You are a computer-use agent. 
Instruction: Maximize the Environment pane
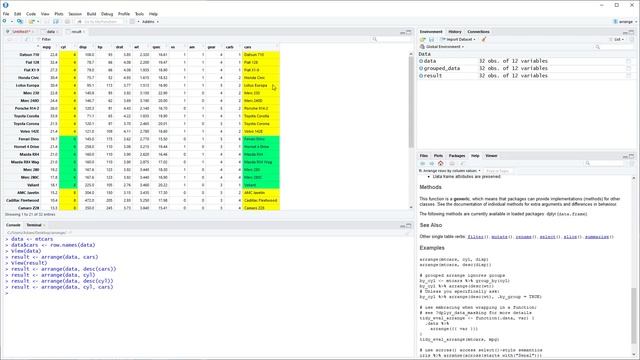[631, 31]
